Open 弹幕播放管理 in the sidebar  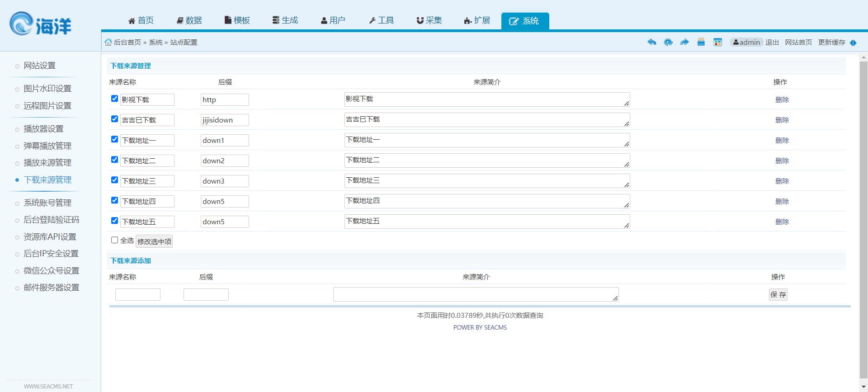47,146
